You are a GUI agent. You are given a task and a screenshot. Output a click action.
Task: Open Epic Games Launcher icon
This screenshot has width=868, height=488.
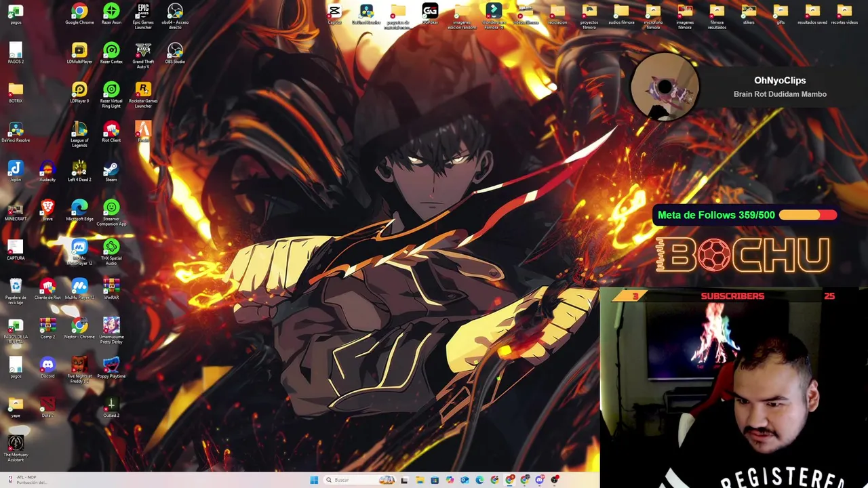143,16
